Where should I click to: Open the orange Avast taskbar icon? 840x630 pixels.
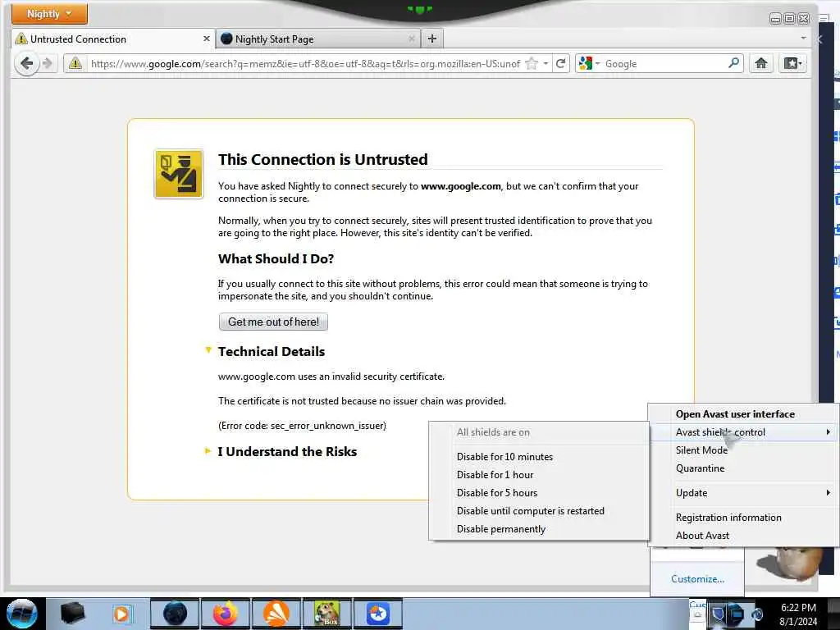(276, 614)
